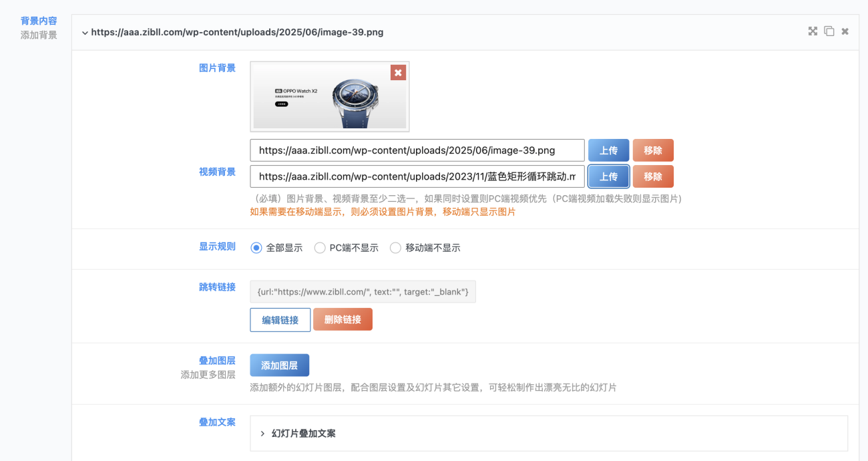Screen dimensions: 868x461
Task: Click 移除 button for the video background
Action: pyautogui.click(x=653, y=176)
